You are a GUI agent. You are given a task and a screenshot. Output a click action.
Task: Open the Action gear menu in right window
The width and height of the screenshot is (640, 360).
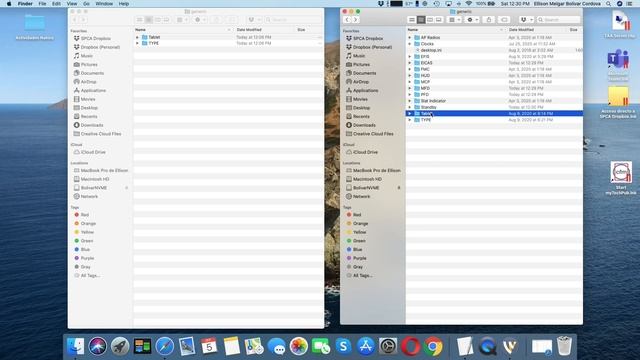472,20
